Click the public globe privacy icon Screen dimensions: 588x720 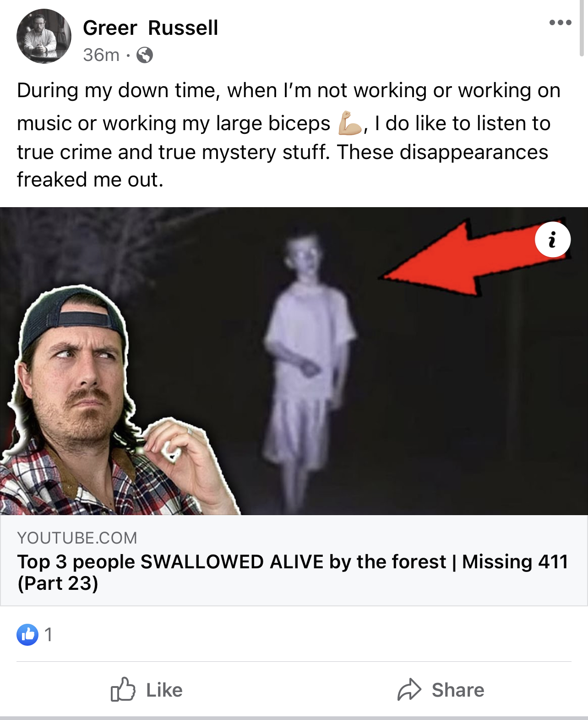145,55
